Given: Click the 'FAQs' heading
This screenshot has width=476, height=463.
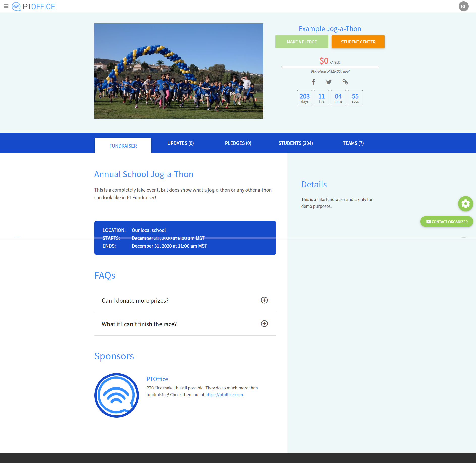Looking at the screenshot, I should pyautogui.click(x=105, y=275).
